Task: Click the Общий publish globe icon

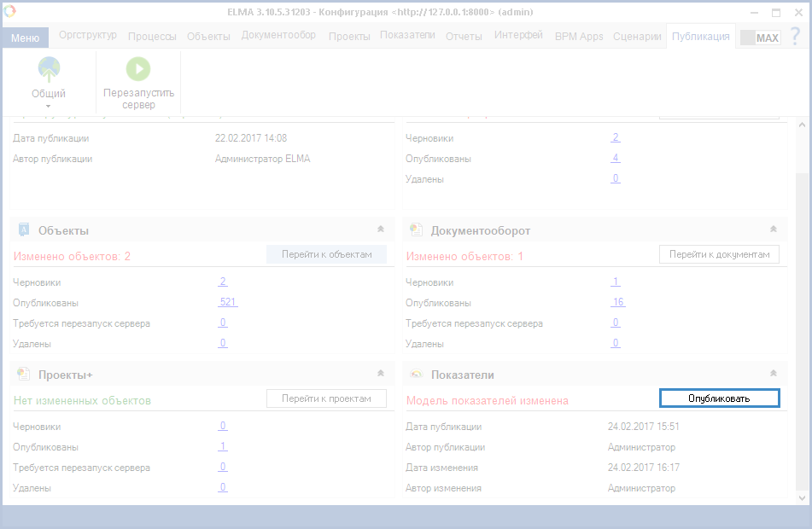Action: pyautogui.click(x=49, y=70)
